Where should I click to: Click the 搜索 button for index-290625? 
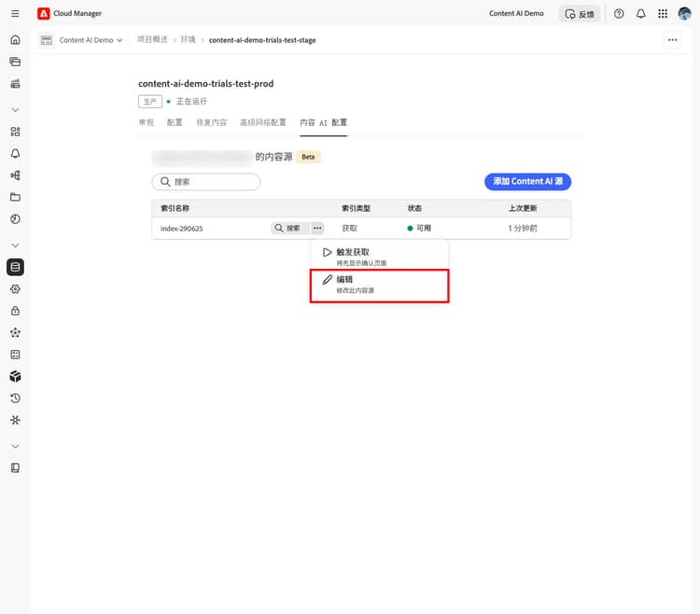[289, 229]
